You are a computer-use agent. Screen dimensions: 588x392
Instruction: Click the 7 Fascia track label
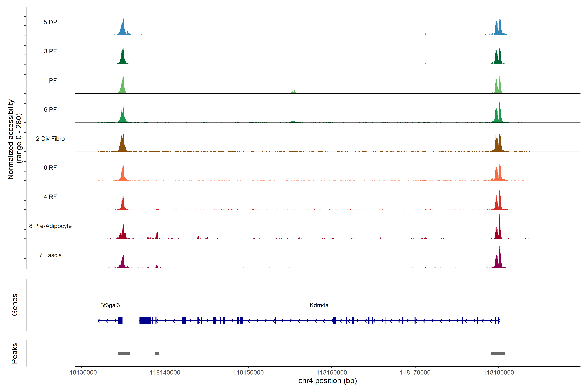click(x=50, y=255)
